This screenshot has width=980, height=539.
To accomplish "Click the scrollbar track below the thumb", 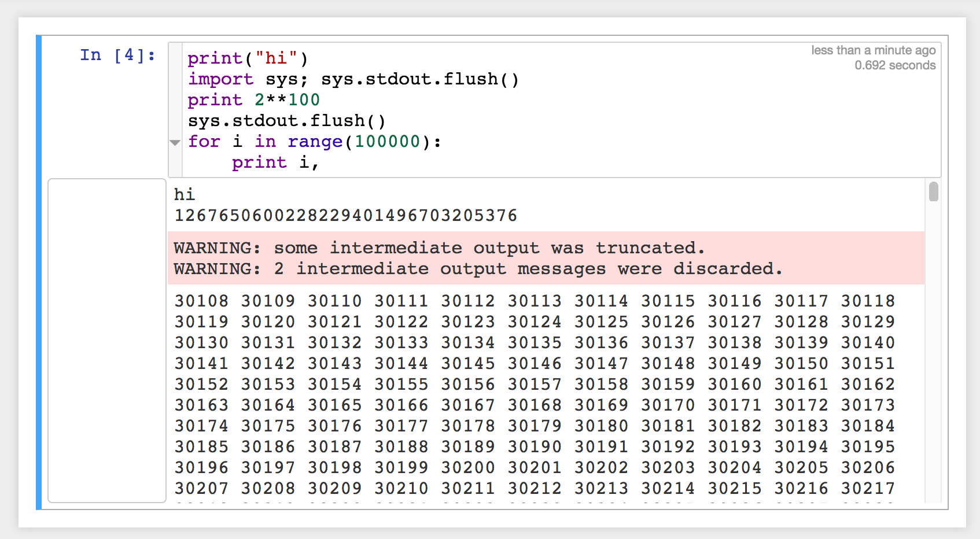I will coord(933,347).
